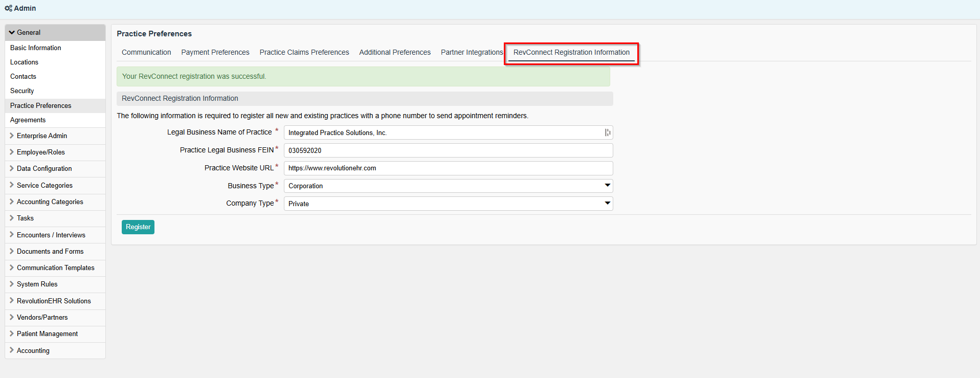Screen dimensions: 980x378
Task: Expand Data Configuration in sidebar
Action: click(x=44, y=168)
